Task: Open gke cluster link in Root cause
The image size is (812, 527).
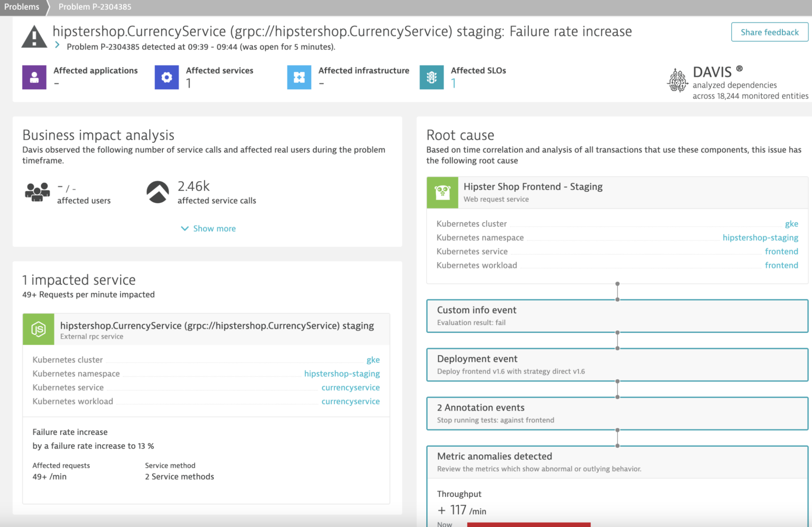Action: (791, 224)
